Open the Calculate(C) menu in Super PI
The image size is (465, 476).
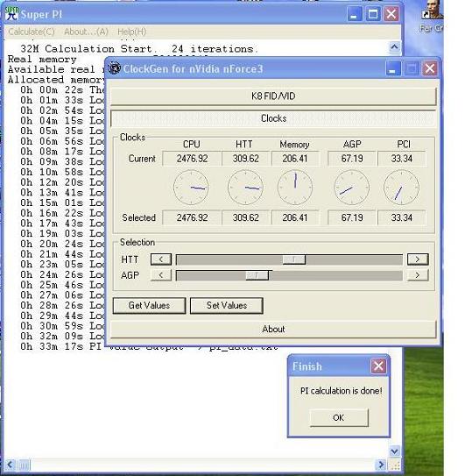coord(32,32)
